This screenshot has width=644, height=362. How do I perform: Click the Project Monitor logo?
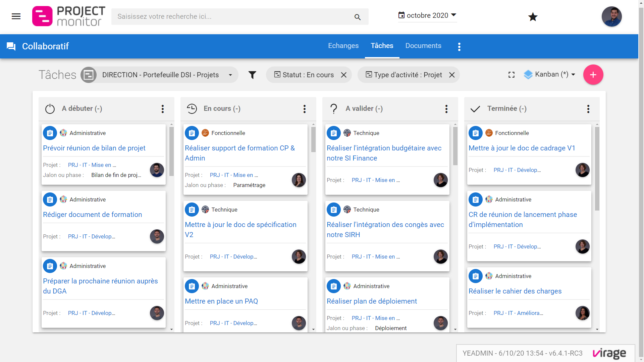click(x=68, y=16)
